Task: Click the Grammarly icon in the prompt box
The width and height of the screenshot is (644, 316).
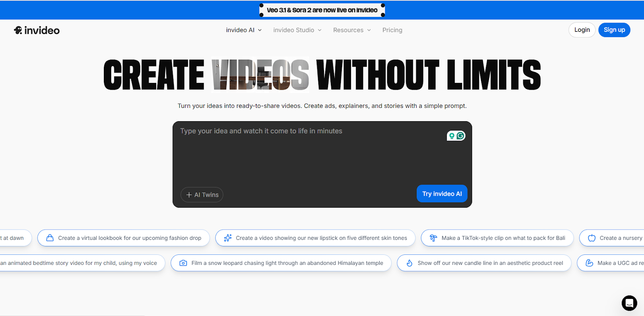Action: [x=460, y=136]
